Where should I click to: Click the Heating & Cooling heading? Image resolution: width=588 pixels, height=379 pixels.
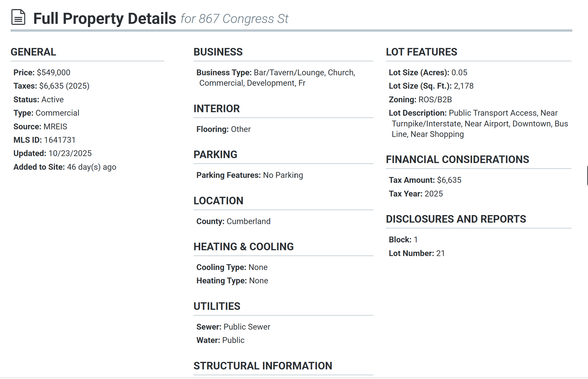pos(243,247)
